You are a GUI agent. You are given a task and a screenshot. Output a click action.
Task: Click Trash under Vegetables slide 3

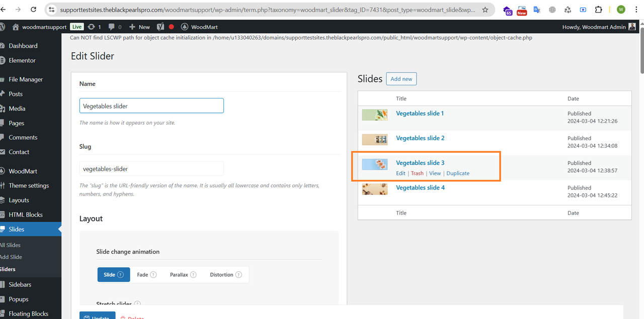417,173
